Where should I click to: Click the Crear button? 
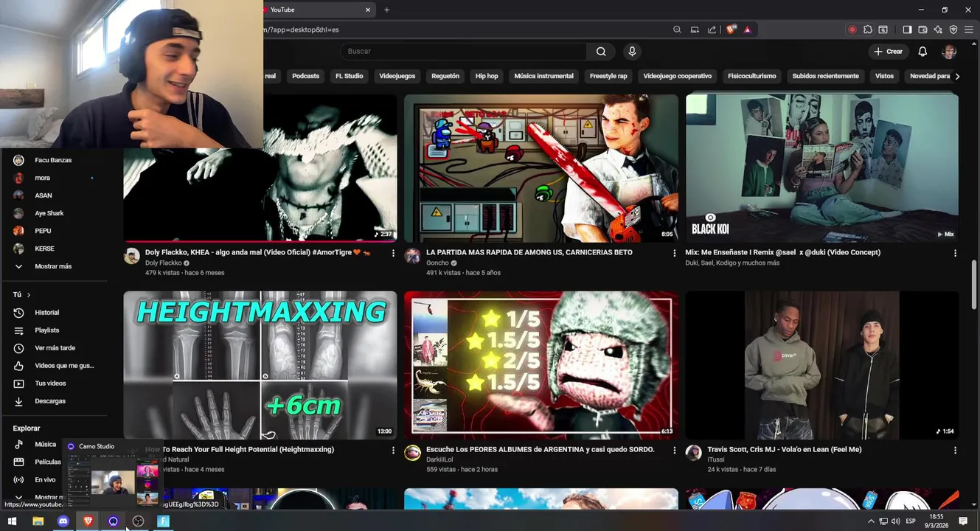tap(888, 52)
